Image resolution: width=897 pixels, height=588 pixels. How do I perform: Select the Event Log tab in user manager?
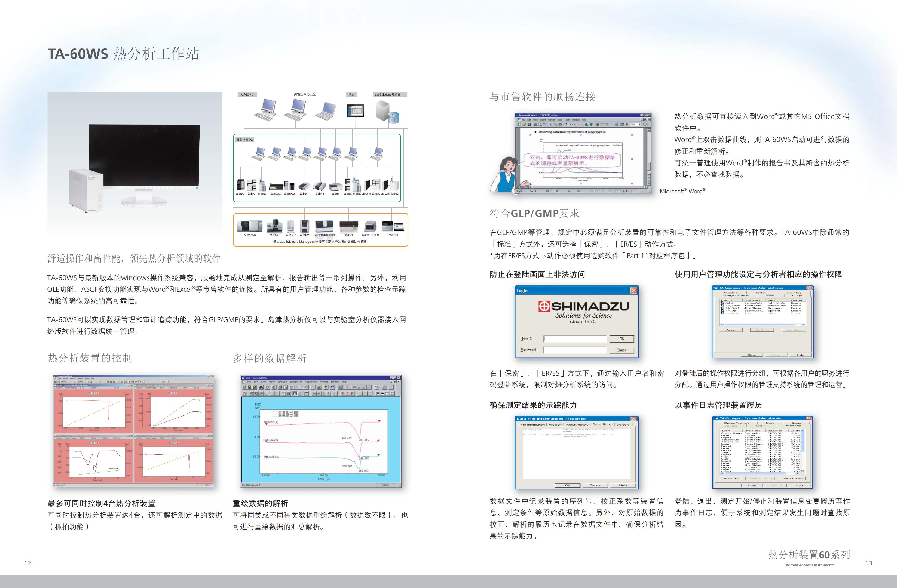tap(794, 293)
